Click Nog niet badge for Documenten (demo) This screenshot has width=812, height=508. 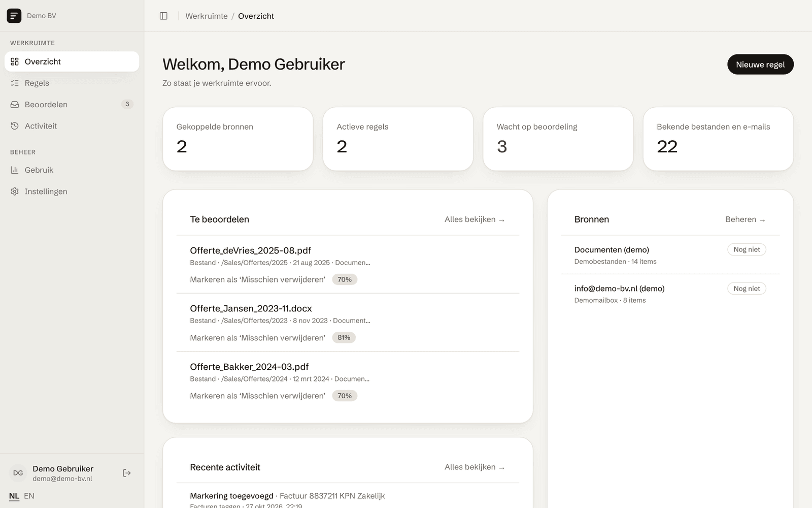point(747,249)
